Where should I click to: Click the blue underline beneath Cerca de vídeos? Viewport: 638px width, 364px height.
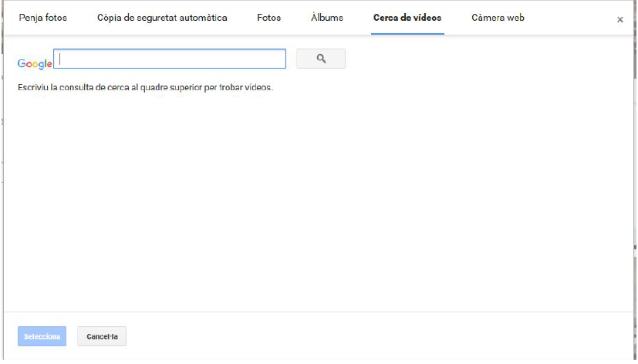point(407,34)
